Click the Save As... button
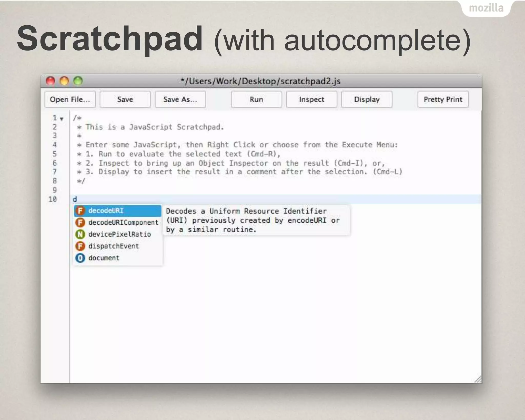The height and width of the screenshot is (420, 525). click(180, 99)
